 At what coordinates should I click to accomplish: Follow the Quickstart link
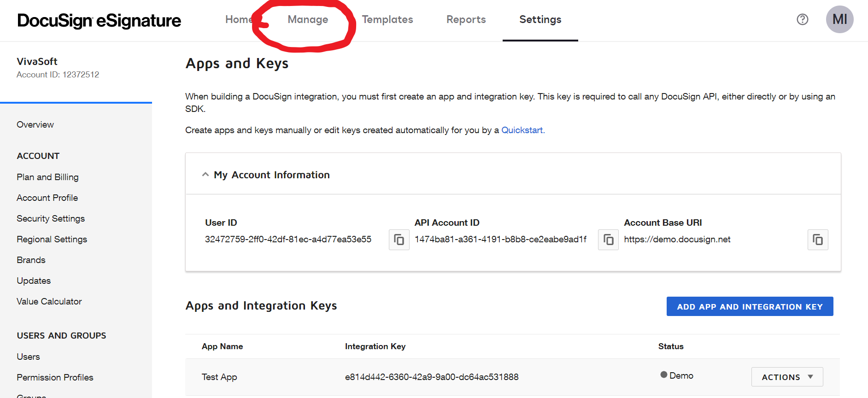click(x=522, y=130)
